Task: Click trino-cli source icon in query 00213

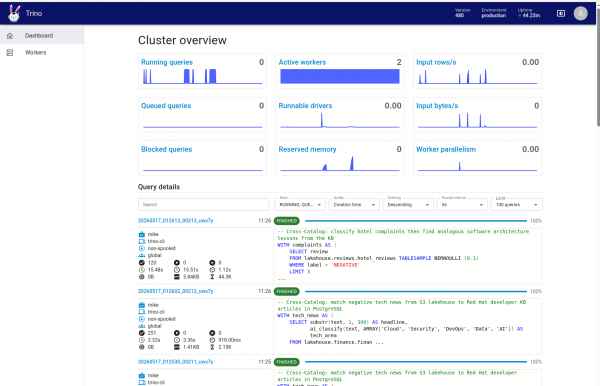Action: 142,241
